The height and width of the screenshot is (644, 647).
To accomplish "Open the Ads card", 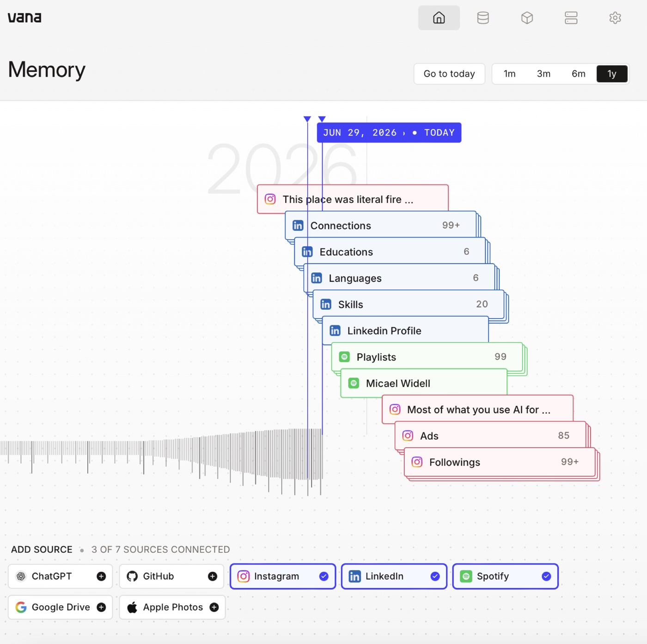I will click(490, 435).
